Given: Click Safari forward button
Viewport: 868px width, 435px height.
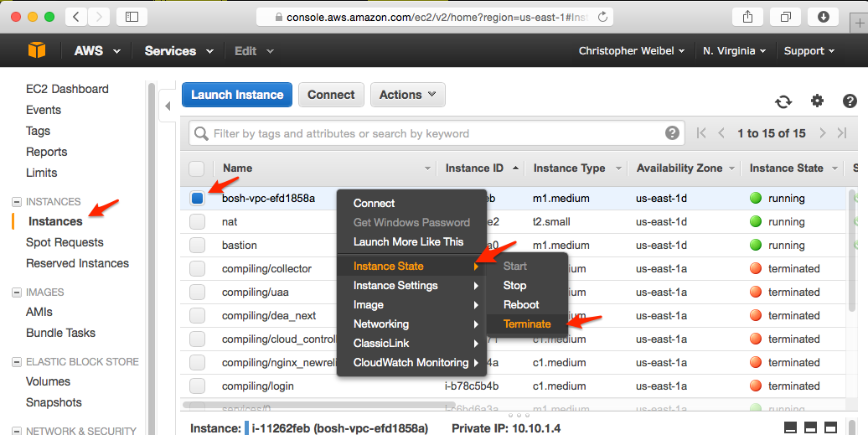Looking at the screenshot, I should pos(99,17).
